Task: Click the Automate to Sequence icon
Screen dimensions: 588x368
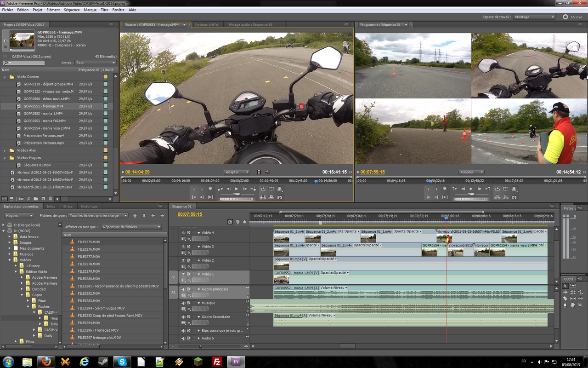Action: [21, 199]
